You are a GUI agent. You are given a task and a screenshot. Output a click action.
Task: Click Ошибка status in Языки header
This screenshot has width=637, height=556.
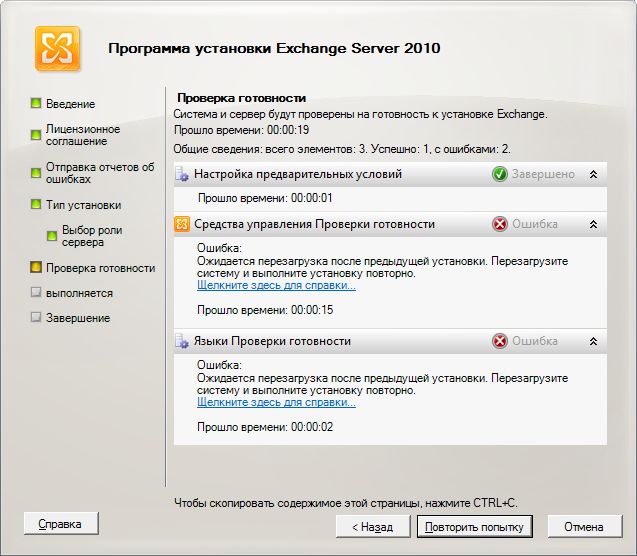click(x=535, y=341)
